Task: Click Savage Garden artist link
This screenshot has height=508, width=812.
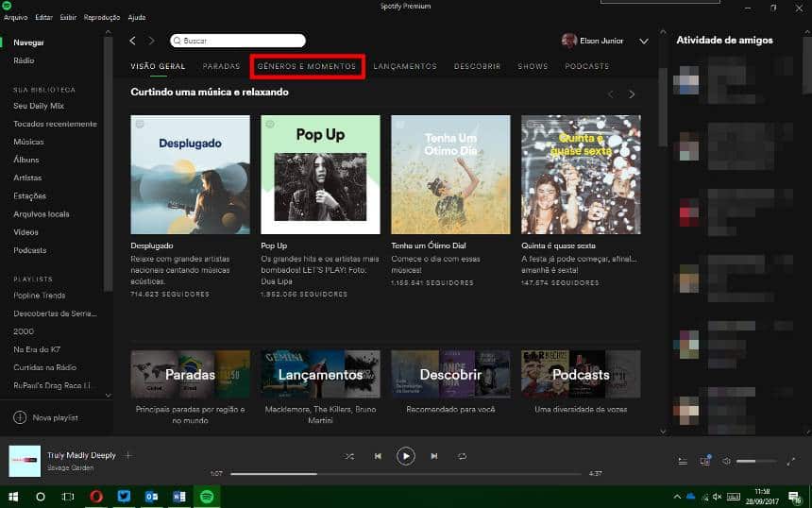Action: [x=71, y=467]
